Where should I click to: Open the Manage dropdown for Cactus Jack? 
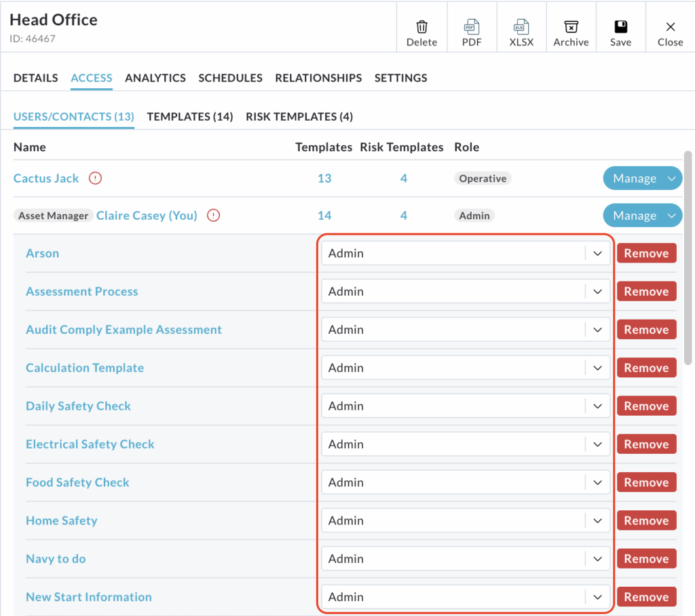point(642,178)
